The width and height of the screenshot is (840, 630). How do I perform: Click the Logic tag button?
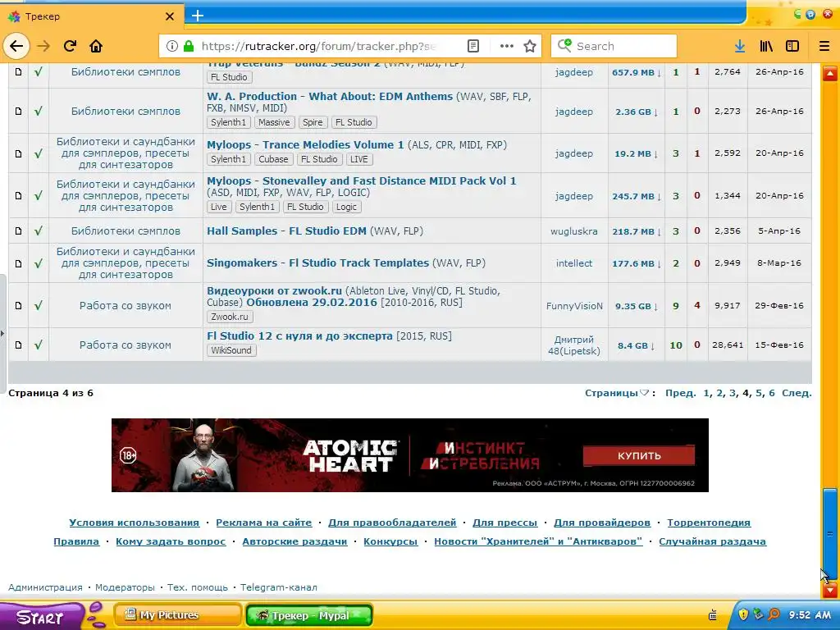[x=346, y=207]
